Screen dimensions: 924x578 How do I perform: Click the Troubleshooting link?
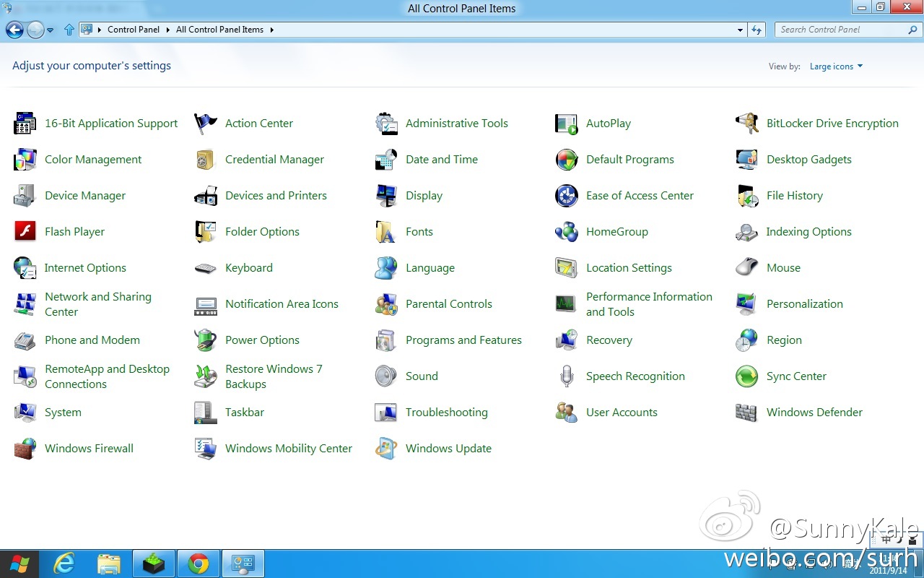point(447,413)
